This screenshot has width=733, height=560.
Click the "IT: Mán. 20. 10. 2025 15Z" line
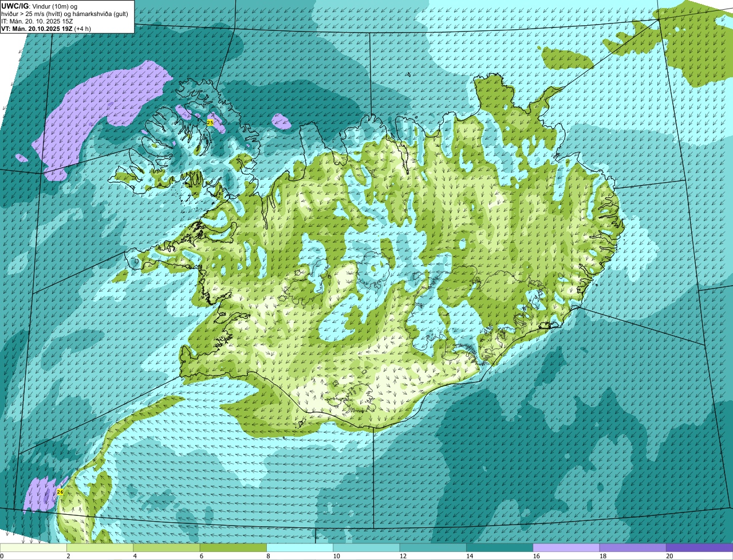click(37, 21)
